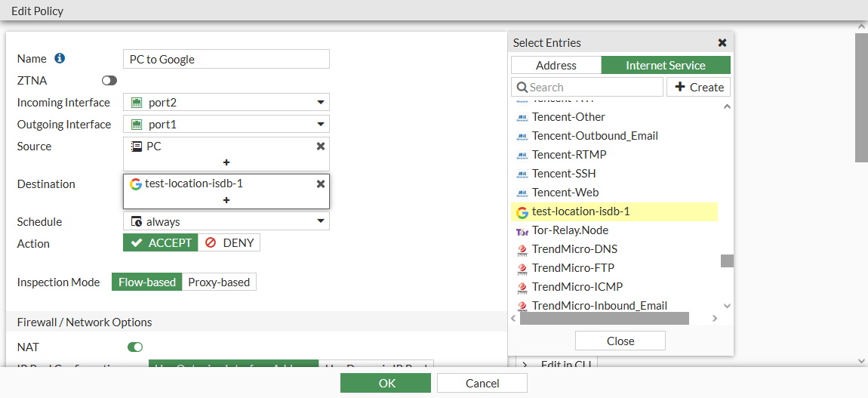Click OK to save the policy
Image resolution: width=868 pixels, height=398 pixels.
[x=386, y=383]
